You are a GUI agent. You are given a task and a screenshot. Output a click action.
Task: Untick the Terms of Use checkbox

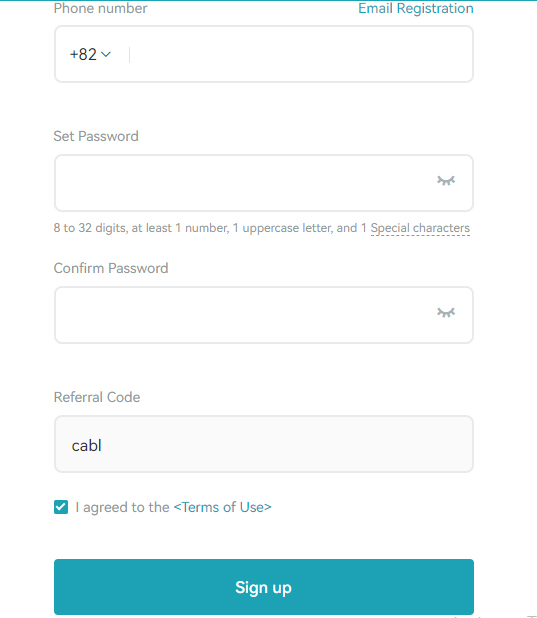coord(61,507)
